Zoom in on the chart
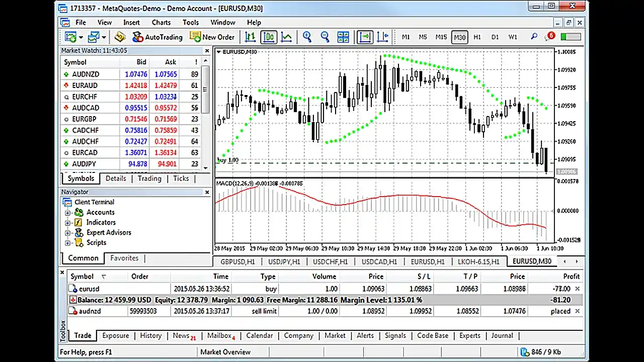Screen dimensions: 644x362 pos(307,37)
